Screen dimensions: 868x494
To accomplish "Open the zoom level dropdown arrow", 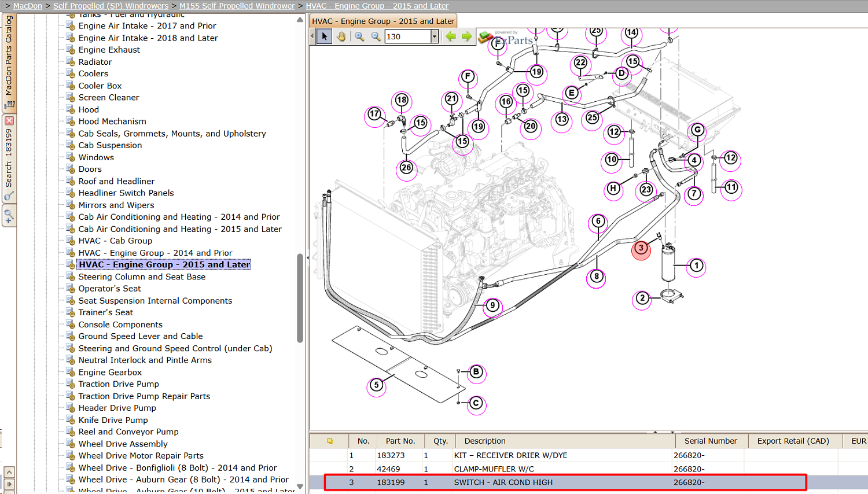I will tap(434, 36).
